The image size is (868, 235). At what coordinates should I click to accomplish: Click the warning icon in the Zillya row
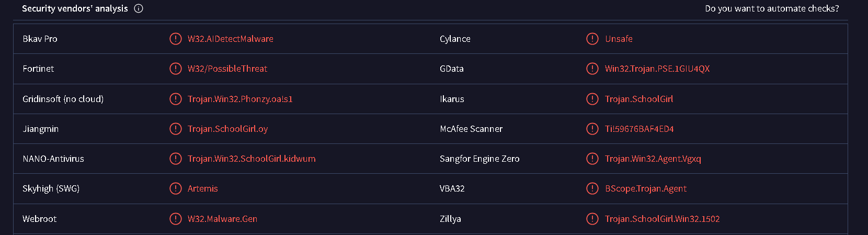pos(592,219)
